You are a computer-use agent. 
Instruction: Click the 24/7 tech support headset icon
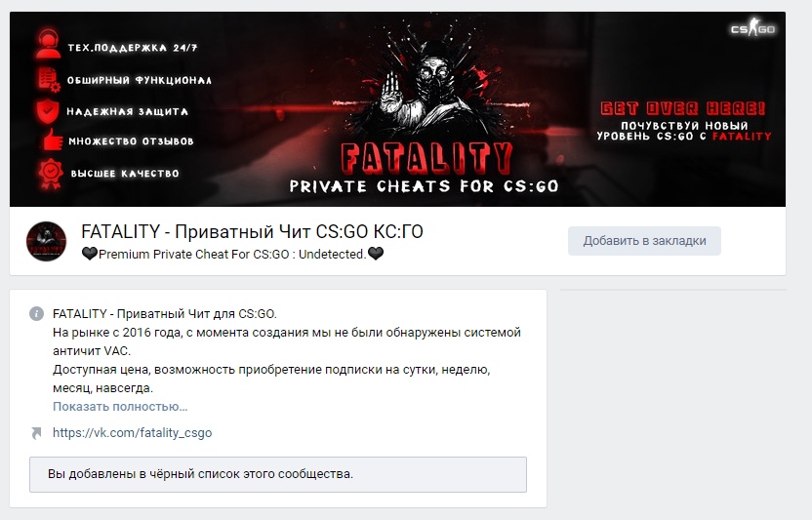pyautogui.click(x=48, y=44)
